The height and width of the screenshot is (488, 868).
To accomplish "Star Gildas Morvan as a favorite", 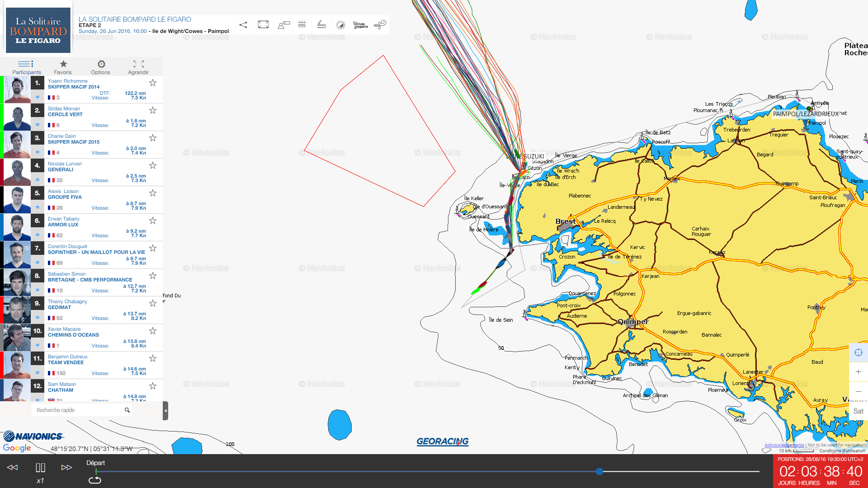I will tap(153, 110).
